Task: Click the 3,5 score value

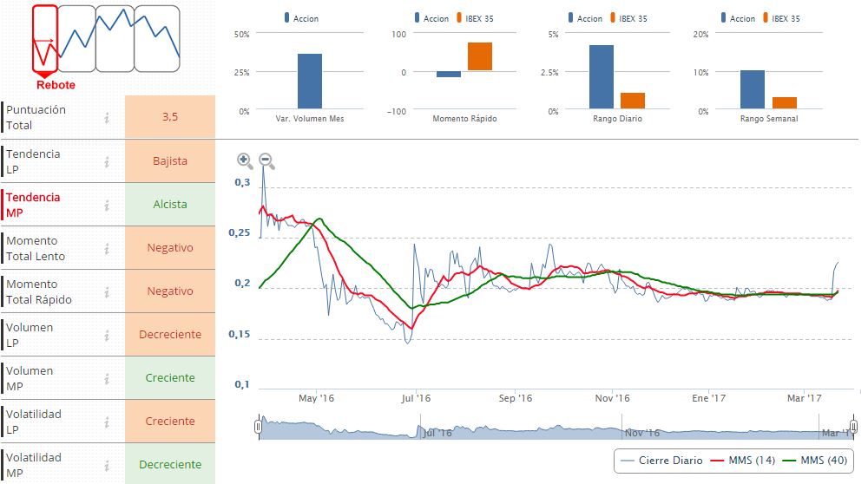Action: click(170, 117)
